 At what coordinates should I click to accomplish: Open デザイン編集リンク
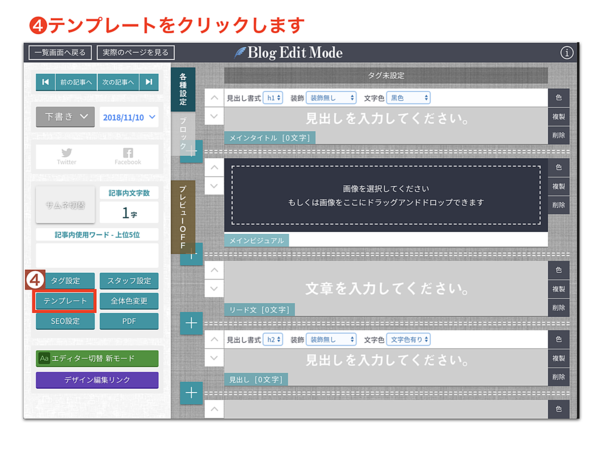point(97,380)
